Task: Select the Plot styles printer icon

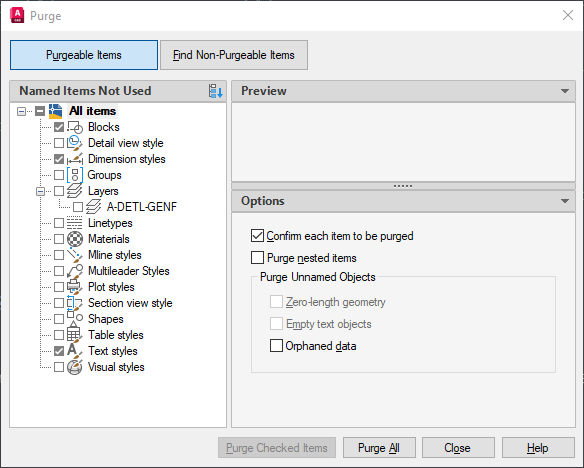Action: click(74, 287)
